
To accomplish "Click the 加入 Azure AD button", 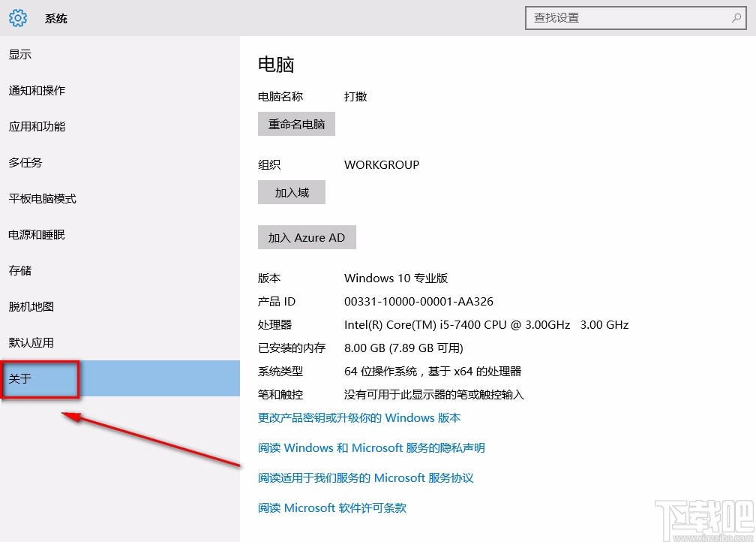I will 307,236.
